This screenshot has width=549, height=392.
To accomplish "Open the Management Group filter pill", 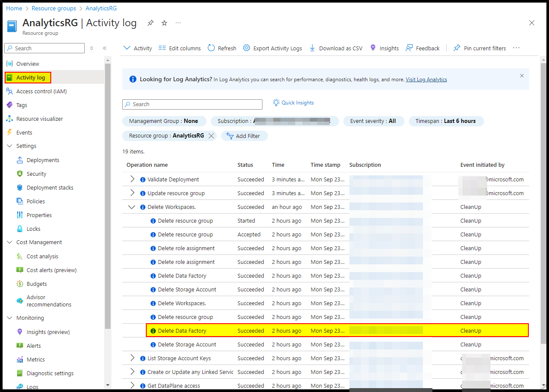I will pos(164,121).
